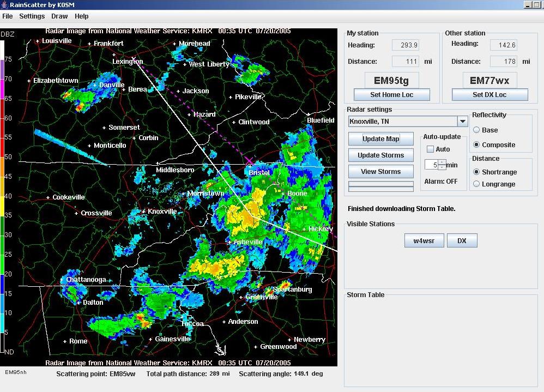Open the Draw menu
544x392 pixels.
[x=59, y=16]
